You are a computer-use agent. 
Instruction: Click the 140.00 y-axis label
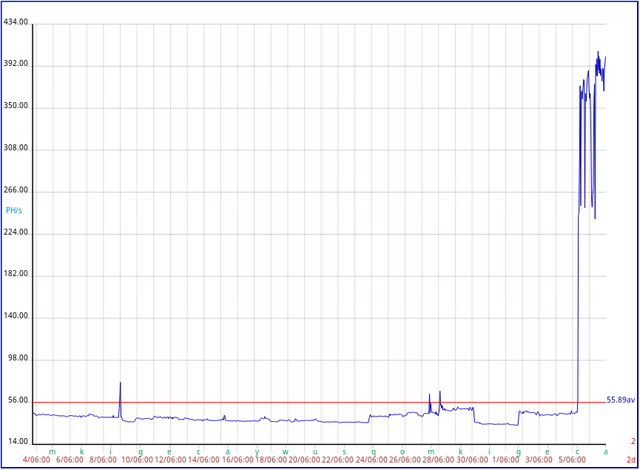(x=16, y=316)
